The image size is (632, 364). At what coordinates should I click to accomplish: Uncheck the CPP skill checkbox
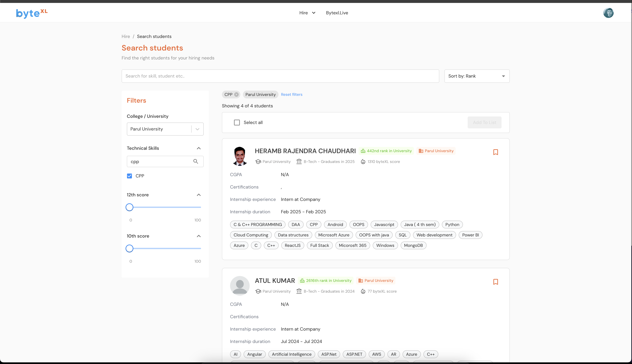[129, 176]
